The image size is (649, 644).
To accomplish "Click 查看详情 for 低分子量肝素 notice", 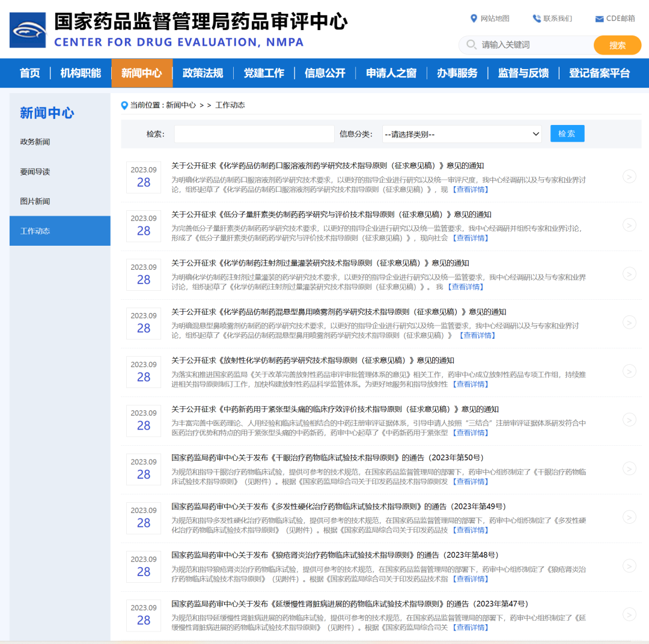I will tap(470, 238).
